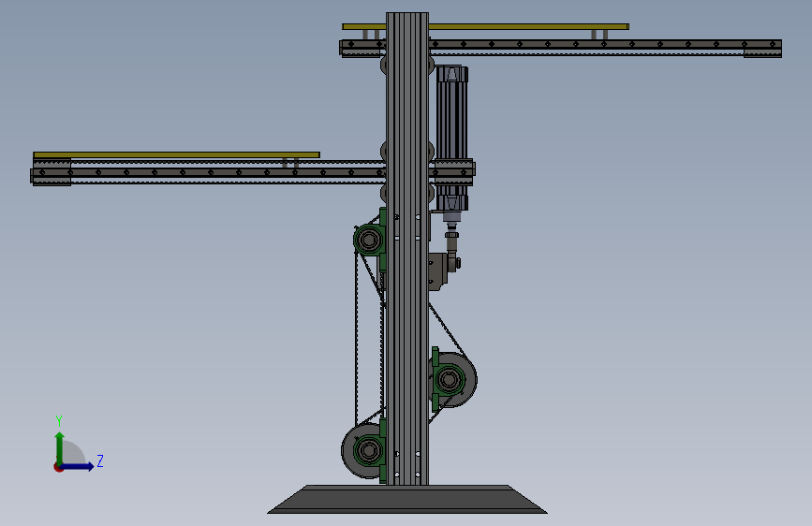The image size is (812, 526).
Task: Select the left end block of the lower rail
Action: tap(52, 172)
